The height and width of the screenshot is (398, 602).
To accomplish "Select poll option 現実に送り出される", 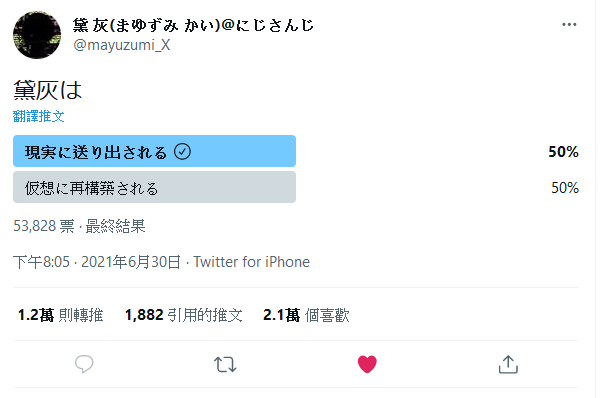I will 154,151.
